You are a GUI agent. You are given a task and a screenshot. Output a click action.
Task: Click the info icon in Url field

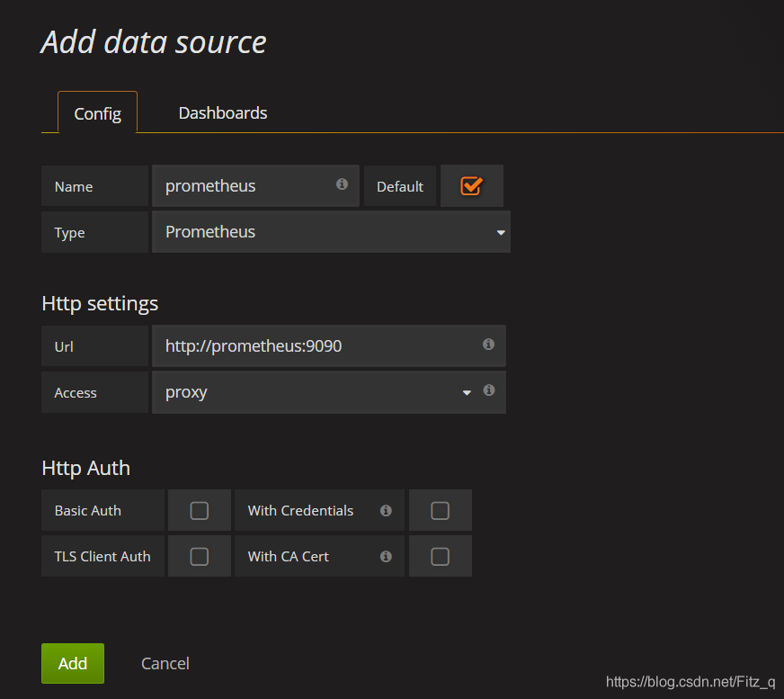pos(488,345)
